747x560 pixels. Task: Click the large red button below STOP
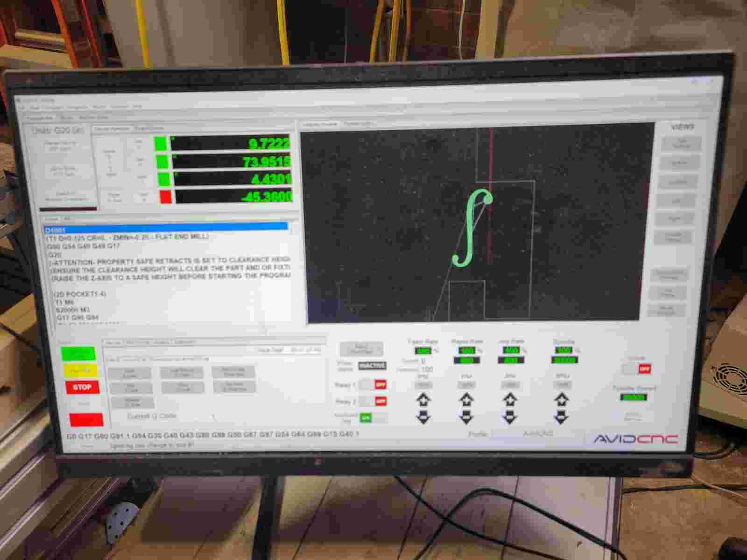click(86, 420)
